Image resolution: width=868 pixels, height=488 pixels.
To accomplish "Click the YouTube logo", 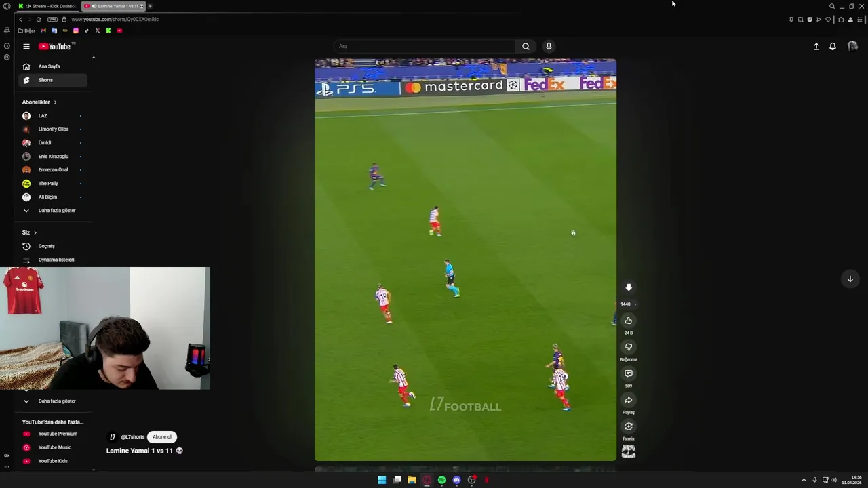I will (x=56, y=47).
